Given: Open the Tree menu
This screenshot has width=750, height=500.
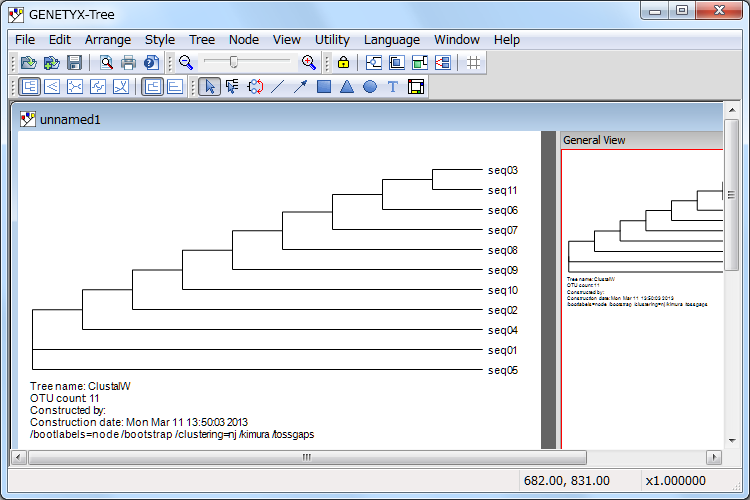Looking at the screenshot, I should click(202, 39).
